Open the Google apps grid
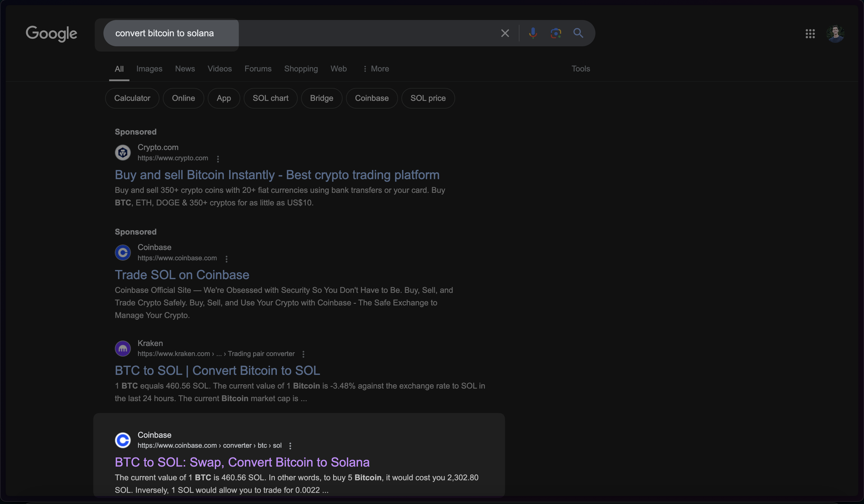 pyautogui.click(x=810, y=34)
